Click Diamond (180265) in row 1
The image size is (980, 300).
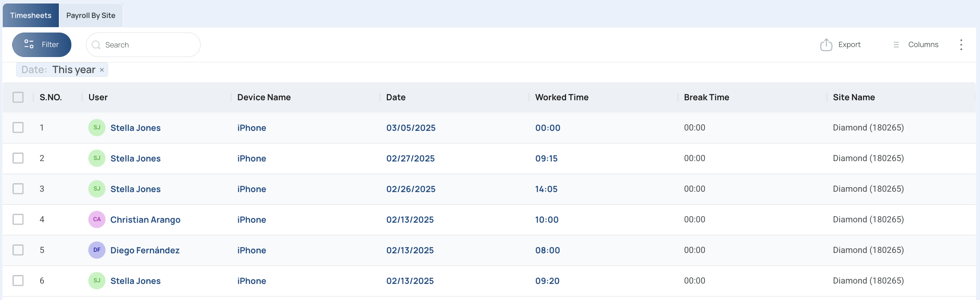tap(868, 128)
